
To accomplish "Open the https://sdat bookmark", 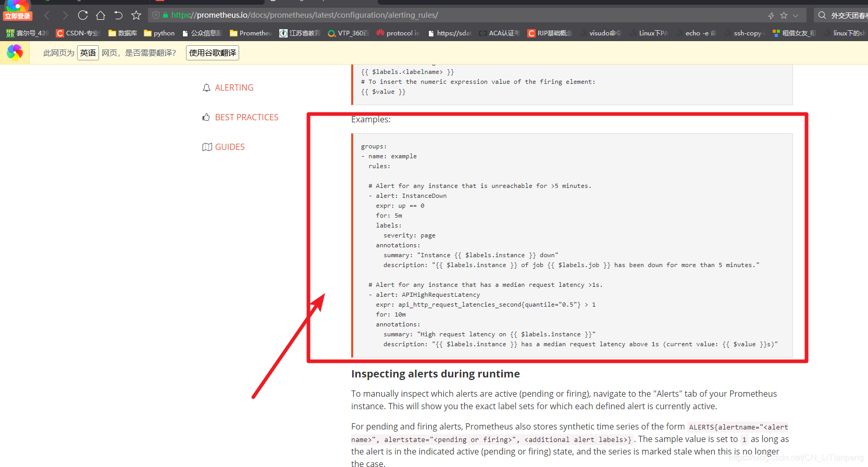I will click(x=450, y=33).
